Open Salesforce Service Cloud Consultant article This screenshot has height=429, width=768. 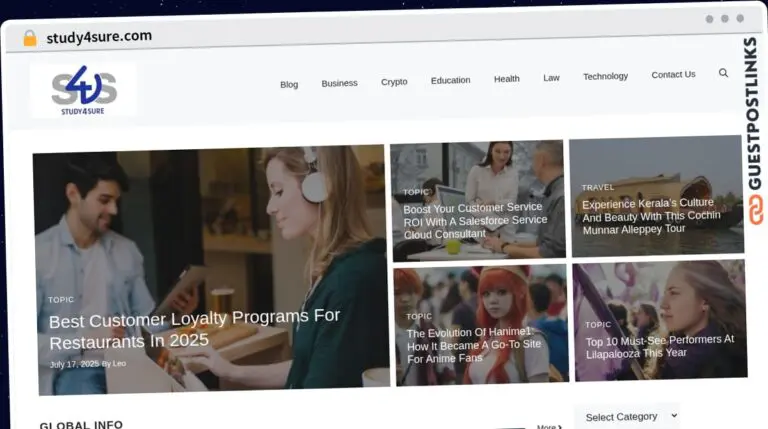(x=475, y=220)
